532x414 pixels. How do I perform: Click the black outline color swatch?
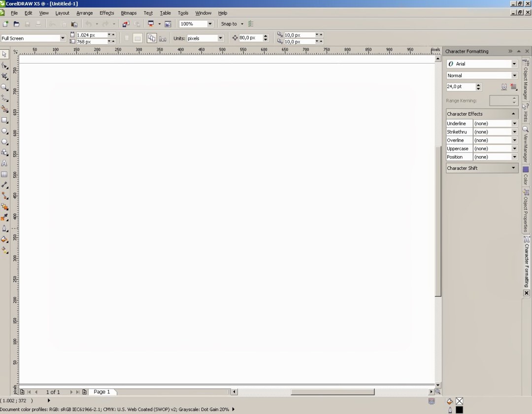[459, 410]
